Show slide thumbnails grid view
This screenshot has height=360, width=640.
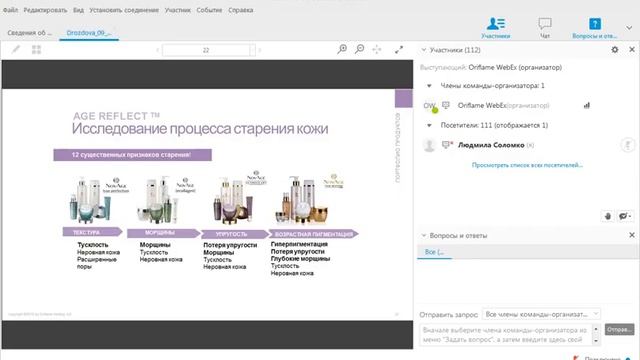[36, 50]
